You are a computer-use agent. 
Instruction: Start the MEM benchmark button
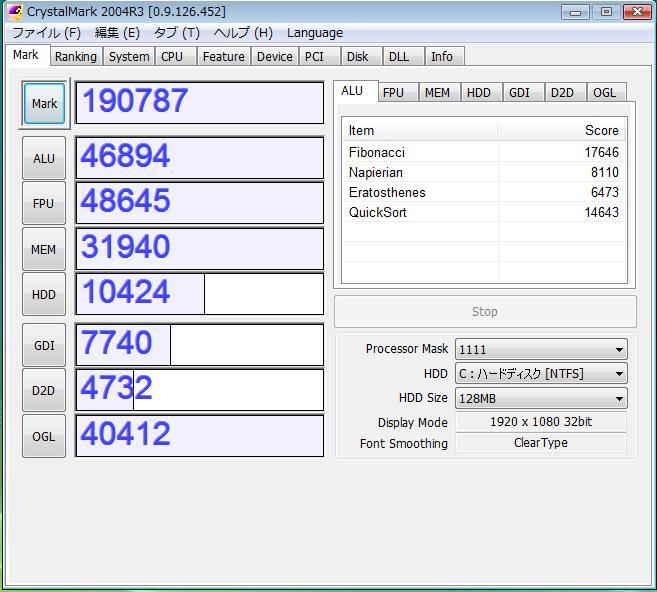pos(44,249)
